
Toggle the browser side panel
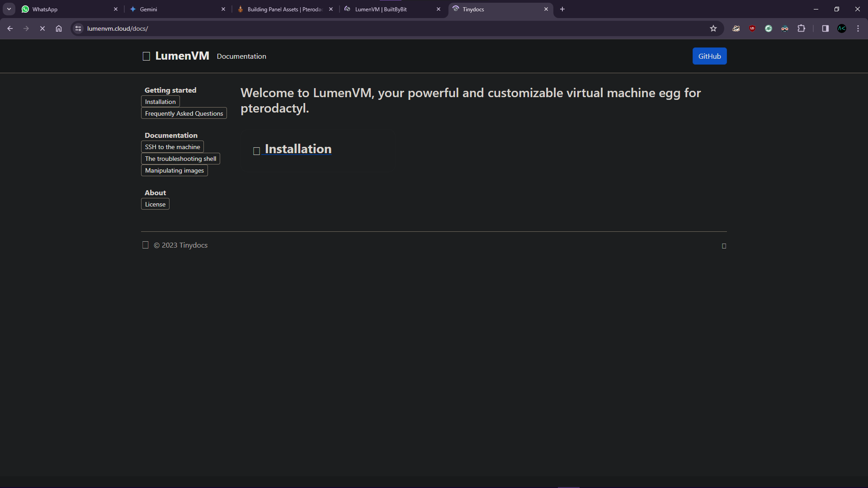826,28
